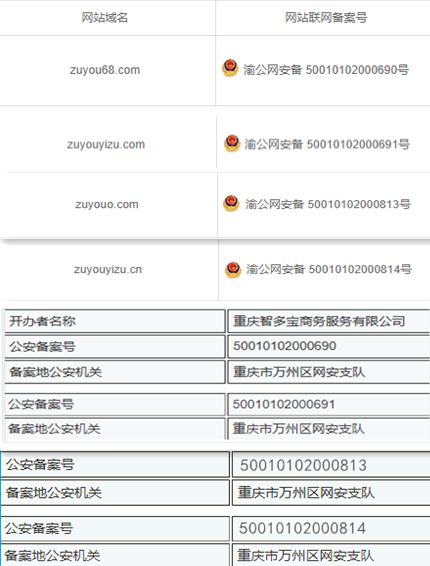Click police badge icon beside 50010102000690号
Image resolution: width=430 pixels, height=566 pixels.
click(x=230, y=68)
